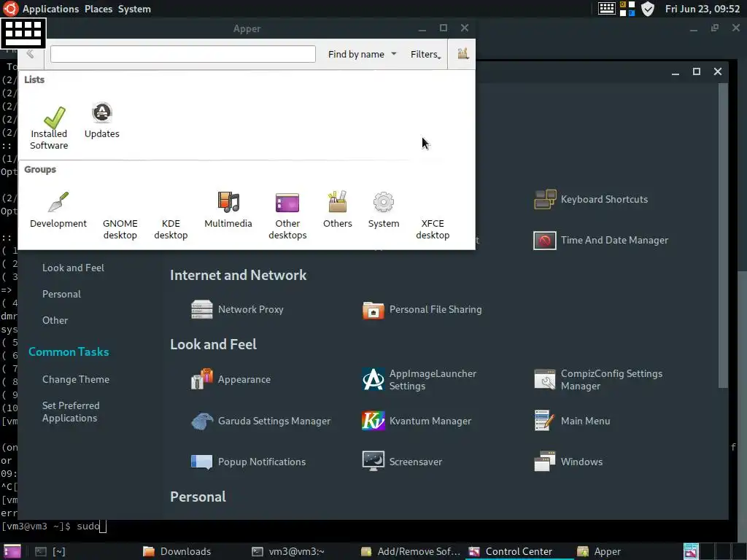This screenshot has width=747, height=560.
Task: Click the Ubuntu MATE logo in panel
Action: point(10,9)
